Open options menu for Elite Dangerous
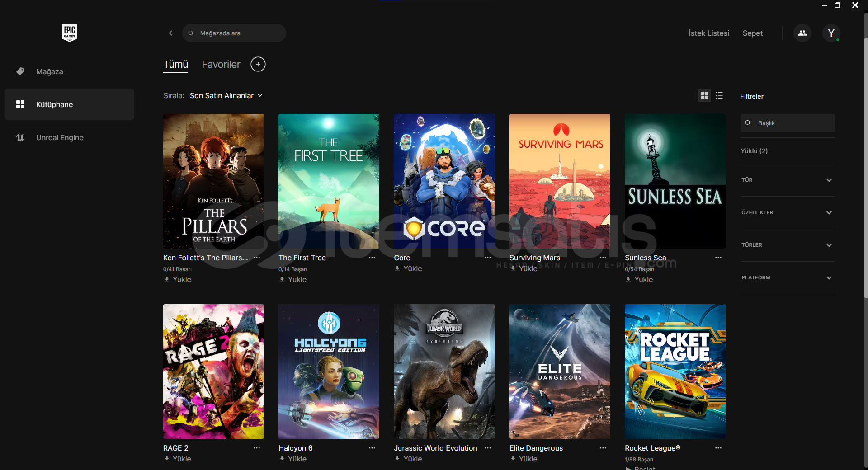 pyautogui.click(x=603, y=448)
